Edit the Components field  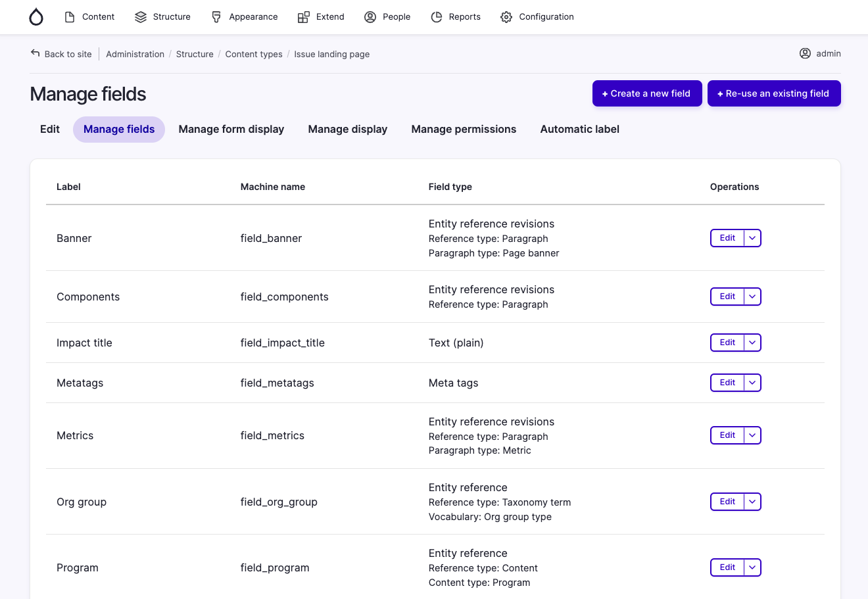pos(727,297)
